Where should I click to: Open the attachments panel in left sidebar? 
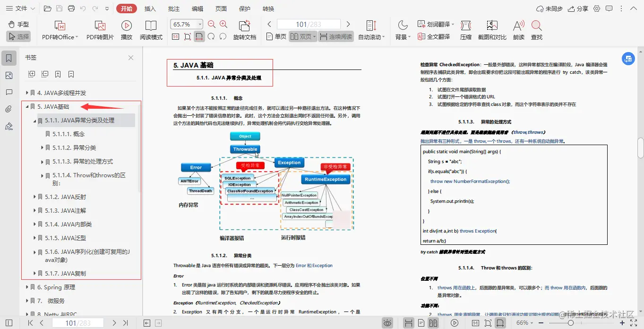[x=7, y=109]
